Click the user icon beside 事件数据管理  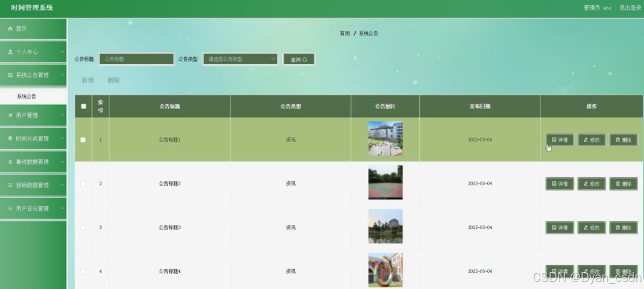(10, 162)
